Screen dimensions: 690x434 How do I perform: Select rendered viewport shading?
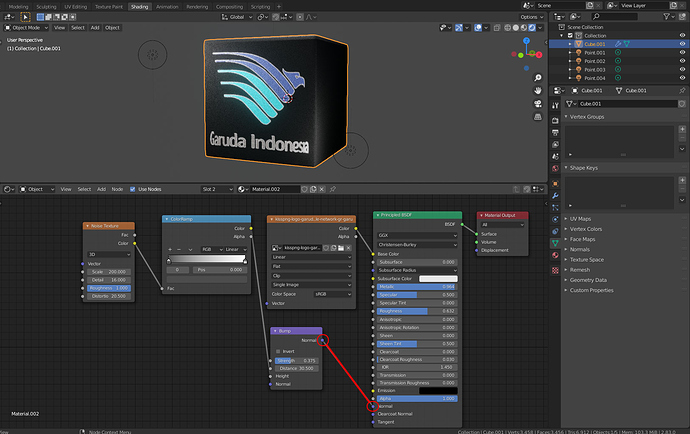tap(532, 28)
